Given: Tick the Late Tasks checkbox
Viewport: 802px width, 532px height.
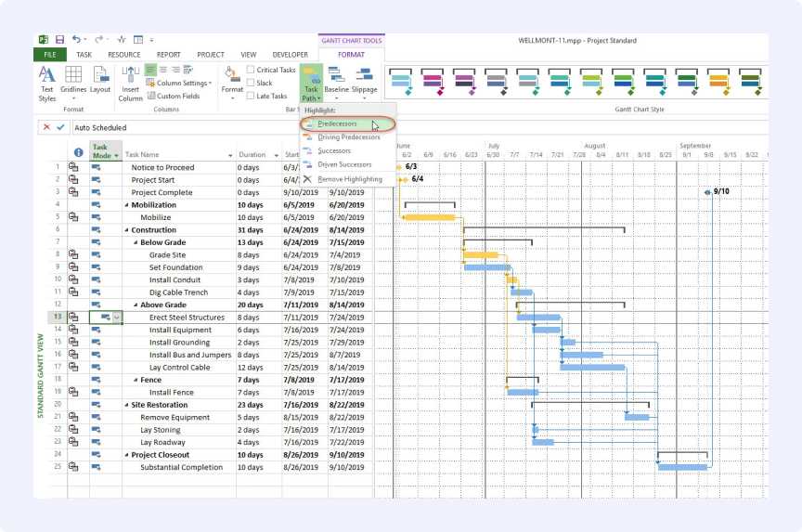Looking at the screenshot, I should tap(252, 96).
